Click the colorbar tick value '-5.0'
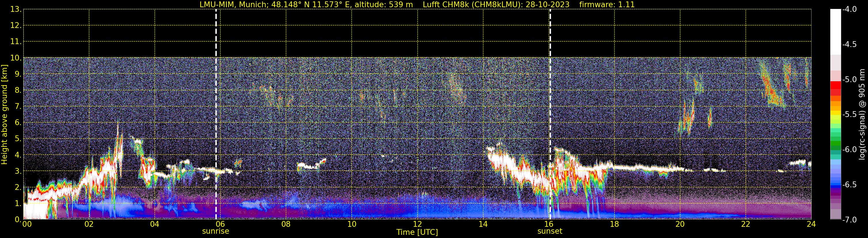The width and height of the screenshot is (868, 238). click(849, 80)
